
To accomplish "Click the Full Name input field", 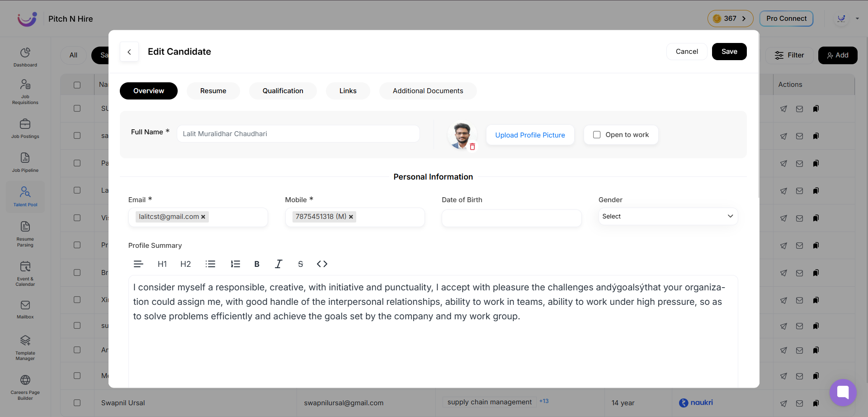I will pyautogui.click(x=298, y=134).
